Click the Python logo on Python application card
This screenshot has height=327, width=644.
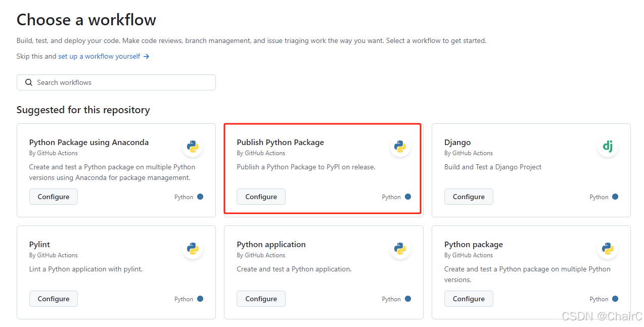[400, 249]
